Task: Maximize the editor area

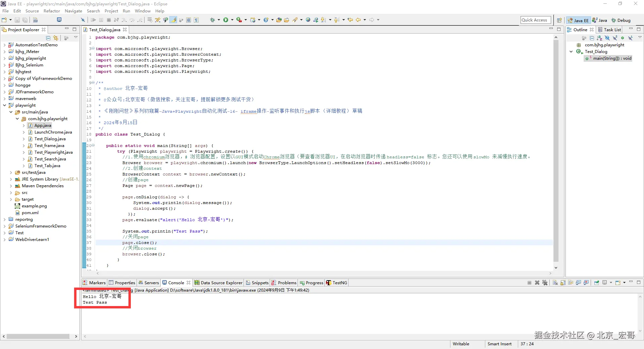Action: [559, 29]
